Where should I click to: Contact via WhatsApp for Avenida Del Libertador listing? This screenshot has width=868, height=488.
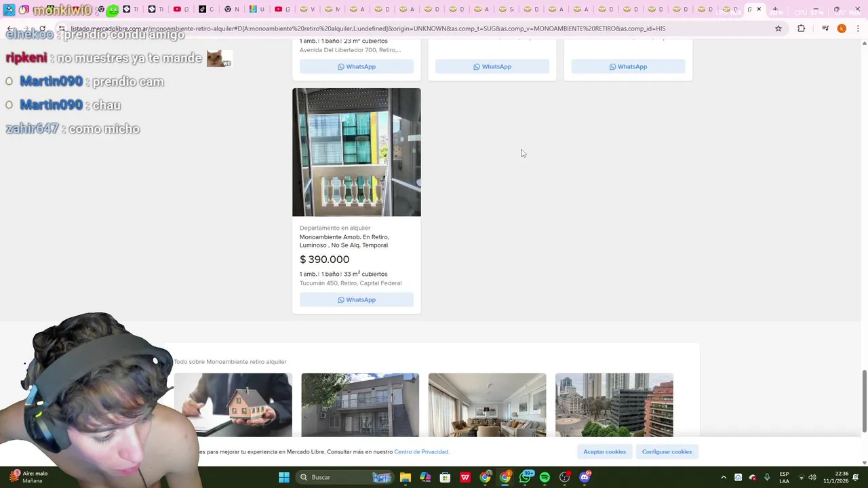[357, 66]
